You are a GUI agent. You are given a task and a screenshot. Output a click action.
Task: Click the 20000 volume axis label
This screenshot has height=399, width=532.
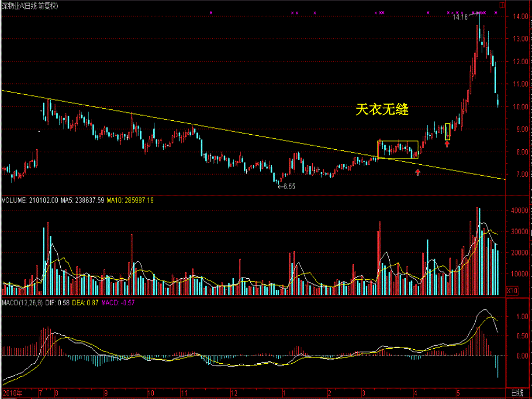520,253
